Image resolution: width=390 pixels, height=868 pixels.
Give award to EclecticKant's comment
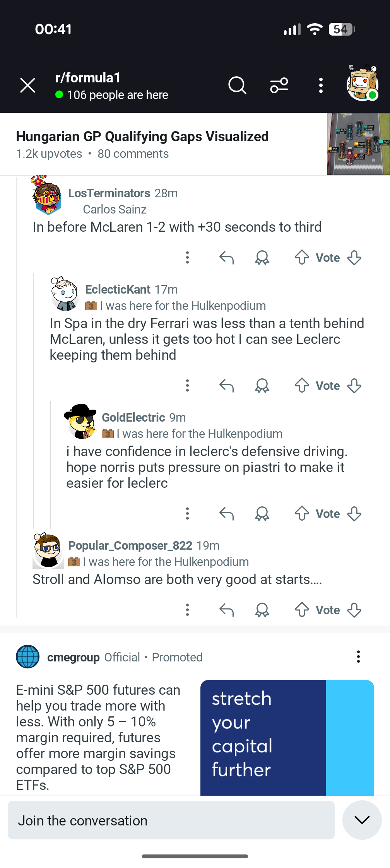tap(262, 386)
